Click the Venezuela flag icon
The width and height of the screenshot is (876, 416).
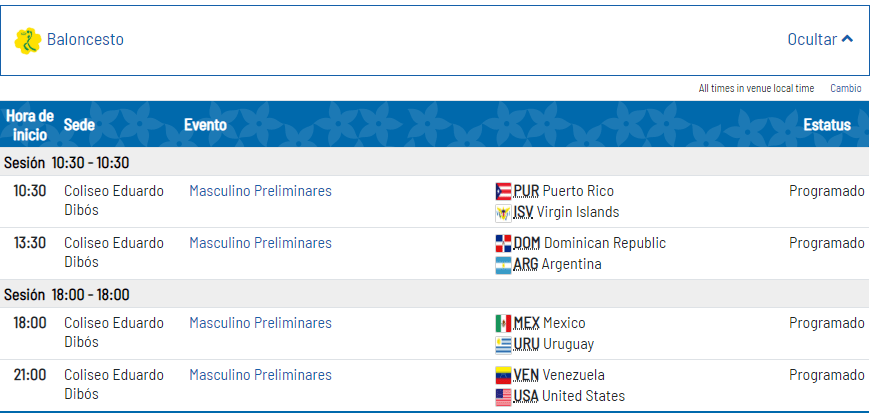click(x=503, y=375)
